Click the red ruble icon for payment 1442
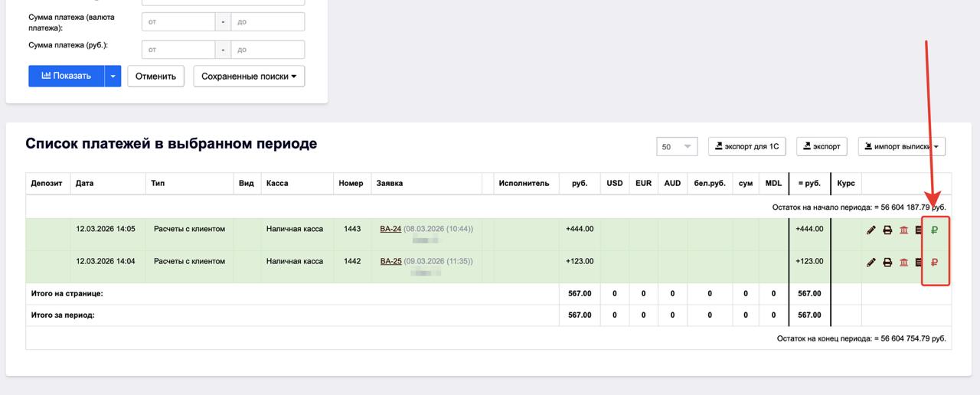Image resolution: width=980 pixels, height=395 pixels. tap(935, 262)
